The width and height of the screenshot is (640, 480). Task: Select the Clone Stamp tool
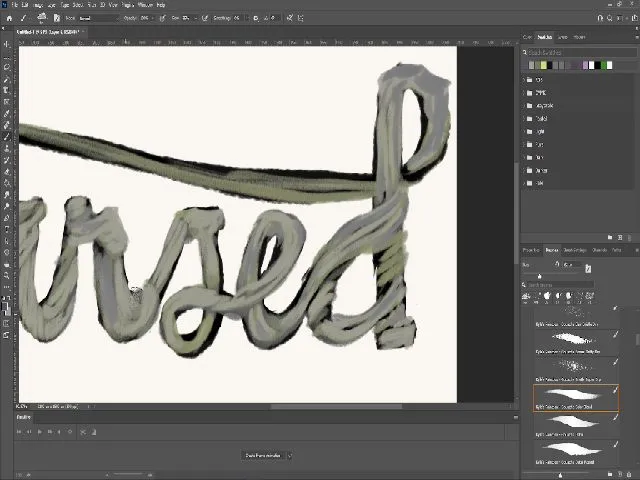tap(7, 148)
